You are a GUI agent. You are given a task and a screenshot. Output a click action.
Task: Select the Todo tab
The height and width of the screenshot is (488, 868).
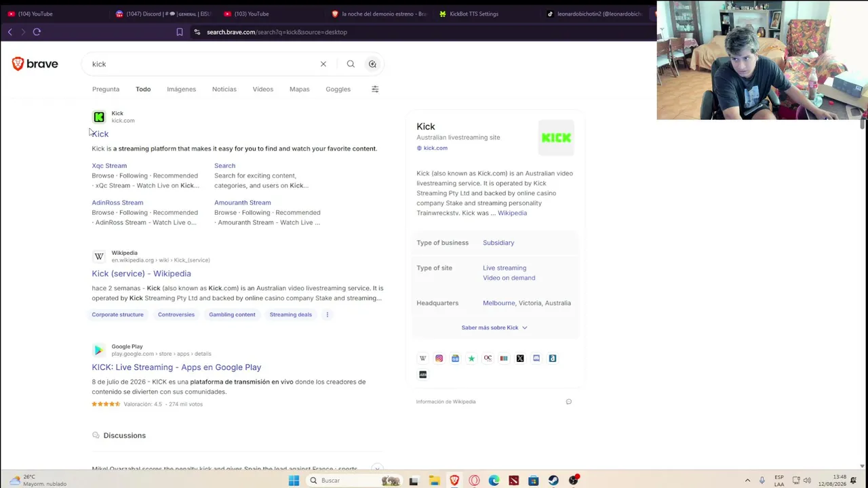click(143, 89)
